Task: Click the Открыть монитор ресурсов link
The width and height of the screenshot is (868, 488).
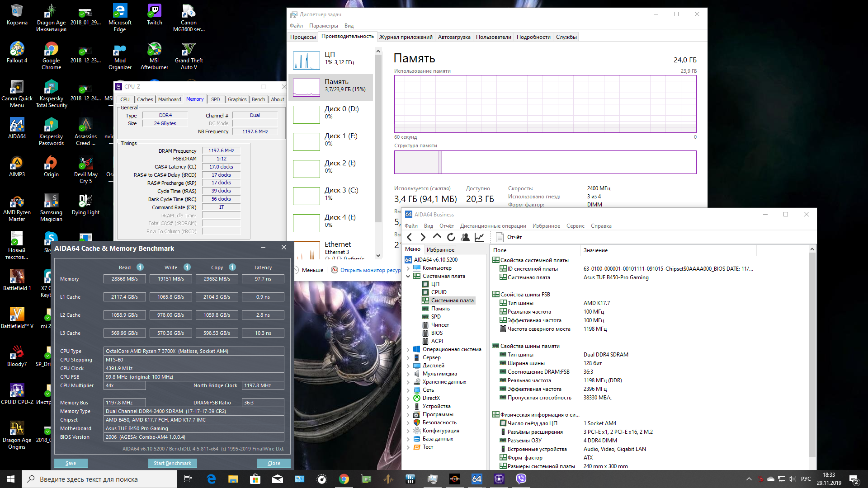Action: click(370, 270)
